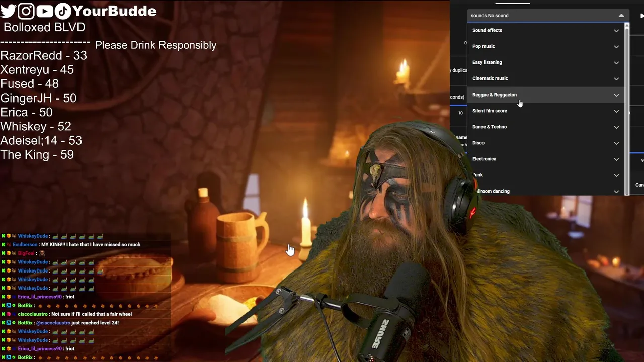Open the 'sounds.No sound' combo box
Screen dimensions: 644x362
pos(547,16)
